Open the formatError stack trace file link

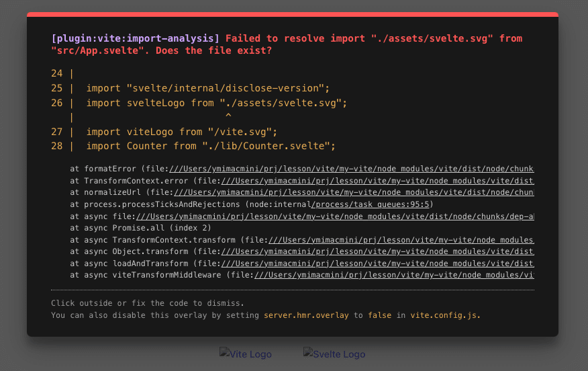pos(351,169)
